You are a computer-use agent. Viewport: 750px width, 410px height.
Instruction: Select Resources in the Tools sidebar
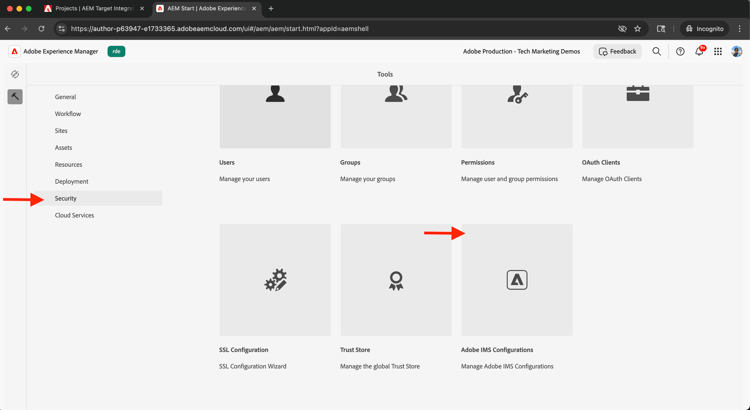tap(68, 165)
